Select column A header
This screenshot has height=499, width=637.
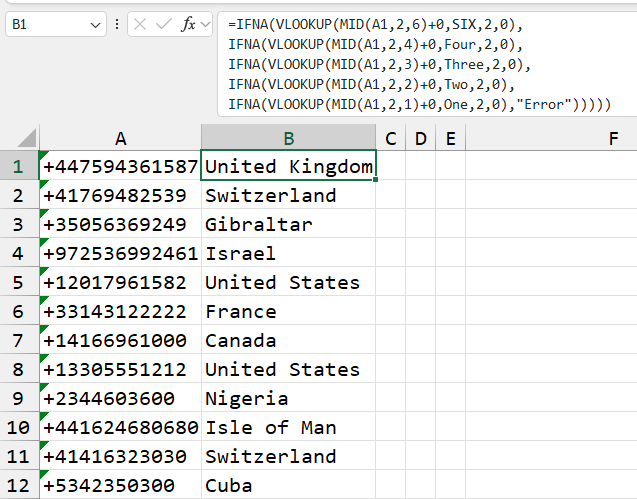120,138
